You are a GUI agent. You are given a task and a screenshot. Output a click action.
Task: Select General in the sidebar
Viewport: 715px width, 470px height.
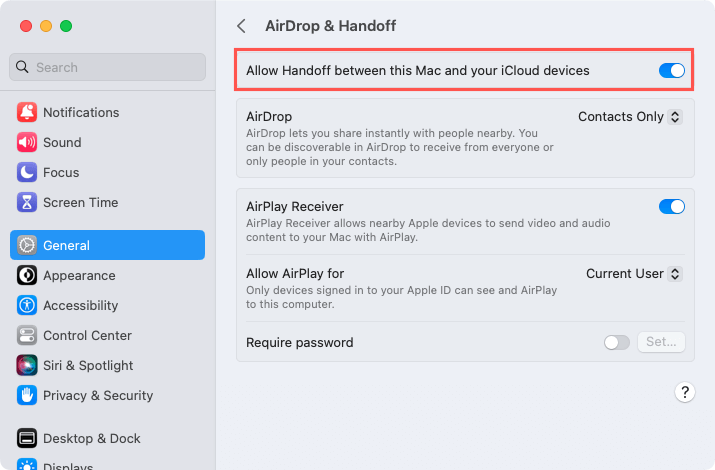click(108, 245)
